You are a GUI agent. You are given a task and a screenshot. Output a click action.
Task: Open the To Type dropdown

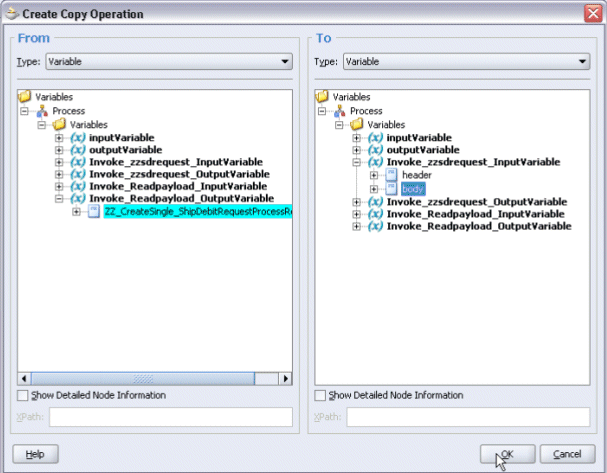coord(466,62)
